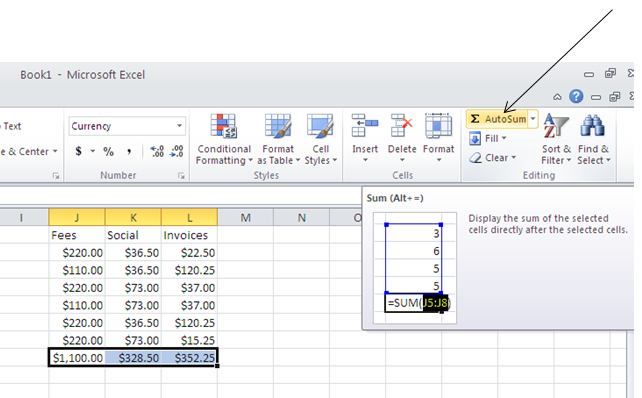Minimize the ribbon with caret icon

click(x=557, y=97)
